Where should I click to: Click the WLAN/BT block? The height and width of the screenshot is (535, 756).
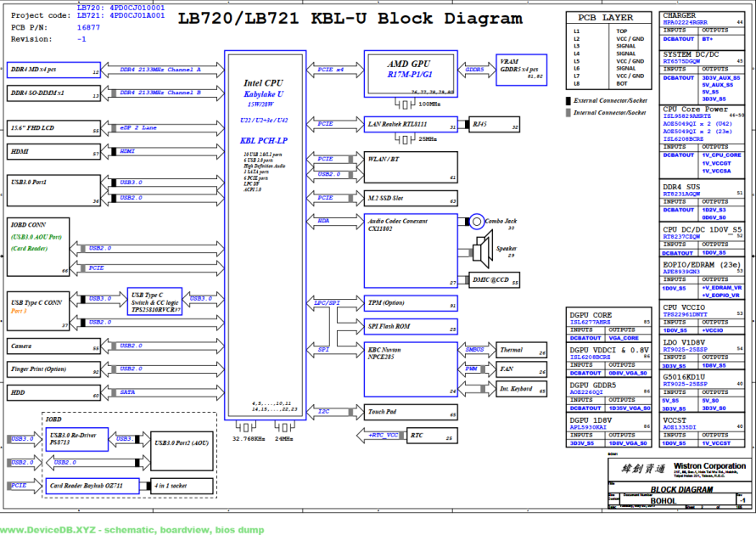click(x=411, y=167)
